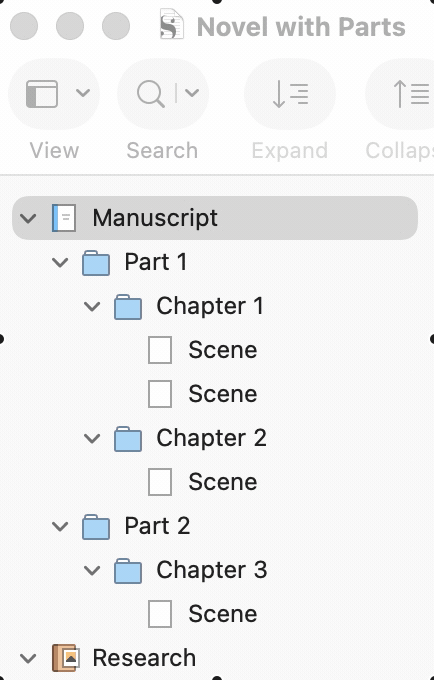Open the View toolbar button
Viewport: 434px width, 680px height.
pos(54,94)
